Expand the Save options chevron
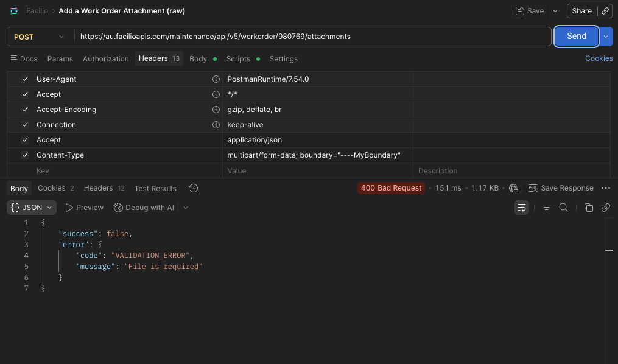618x364 pixels. point(555,11)
